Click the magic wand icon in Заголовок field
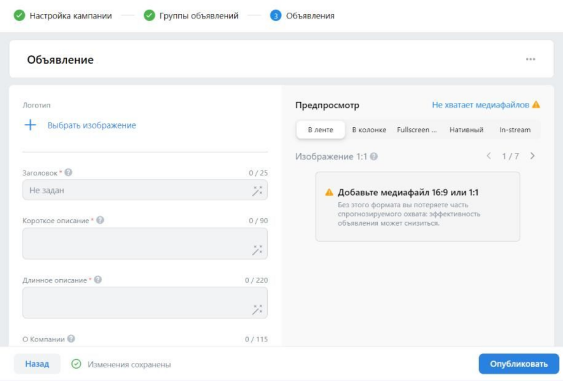This screenshot has height=381, width=563. pos(257,191)
